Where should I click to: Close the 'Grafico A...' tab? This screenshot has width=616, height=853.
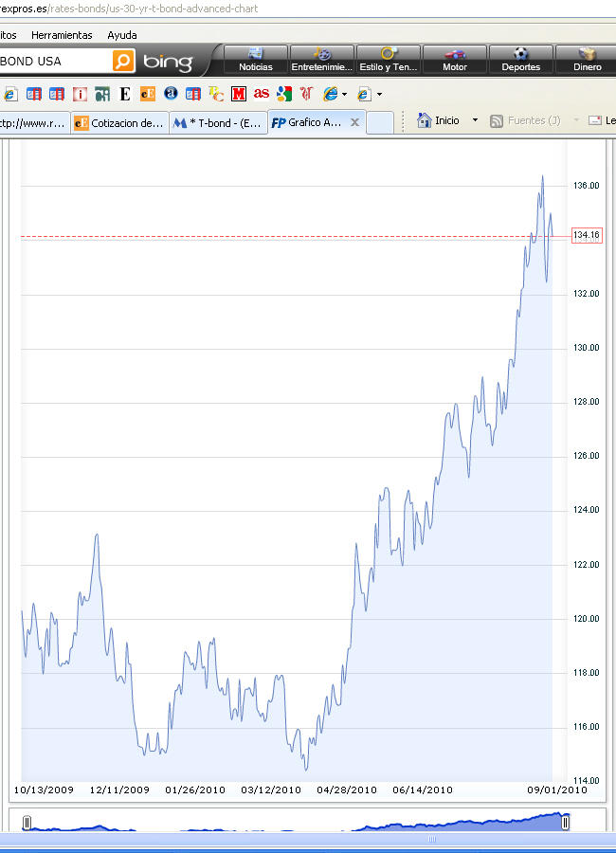pyautogui.click(x=355, y=122)
